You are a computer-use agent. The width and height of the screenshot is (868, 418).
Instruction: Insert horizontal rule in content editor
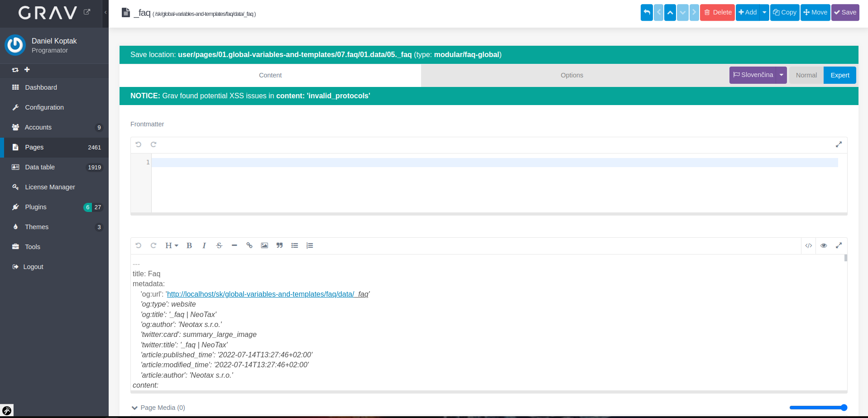click(x=234, y=245)
